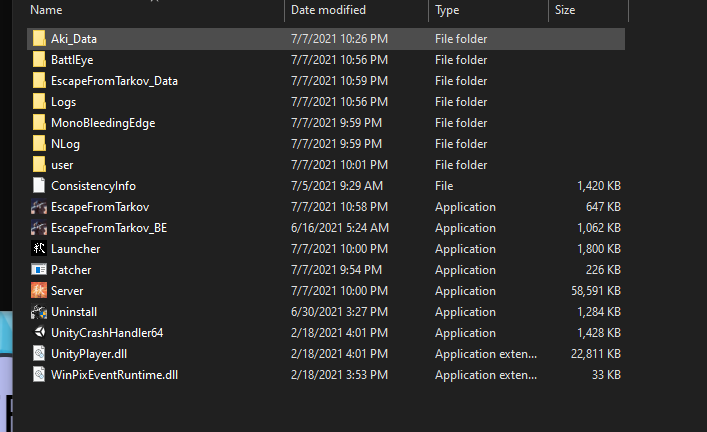The image size is (707, 432).
Task: Select the Uninstall application icon
Action: (39, 312)
